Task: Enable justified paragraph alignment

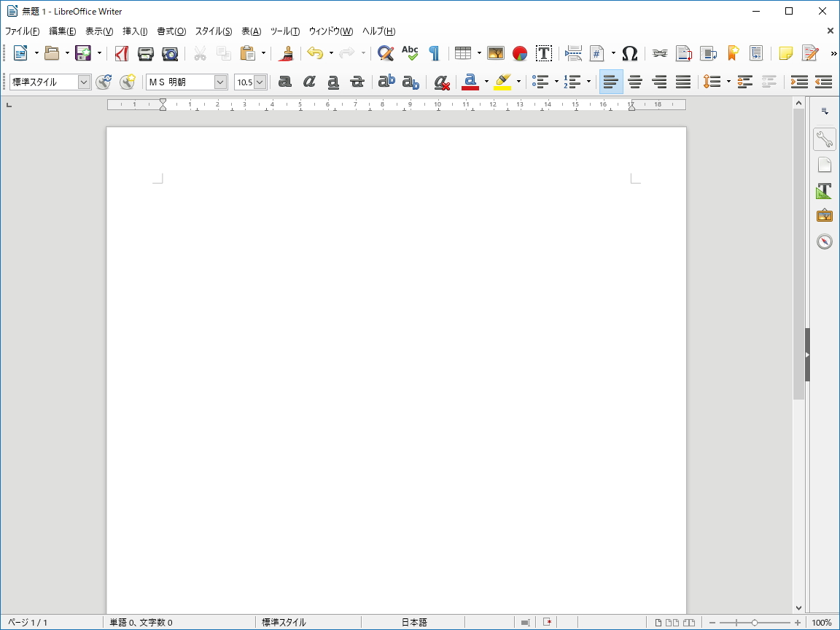Action: point(683,82)
